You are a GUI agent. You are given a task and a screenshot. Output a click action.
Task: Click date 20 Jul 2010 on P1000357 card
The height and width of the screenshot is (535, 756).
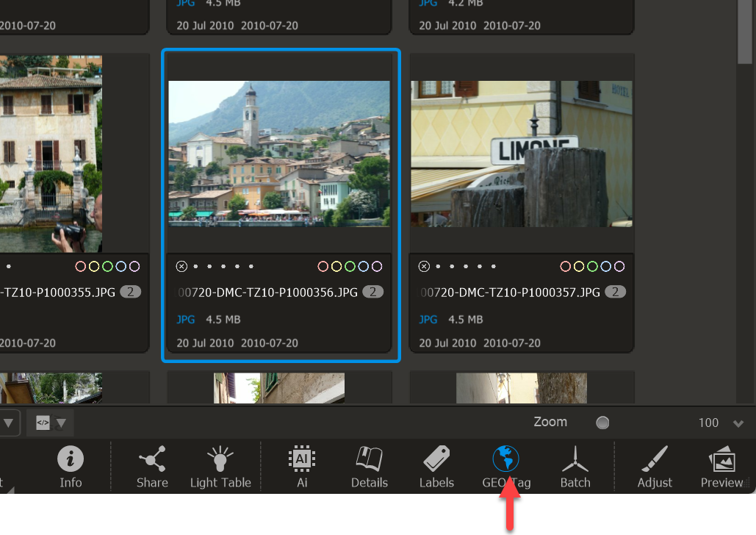tap(447, 343)
